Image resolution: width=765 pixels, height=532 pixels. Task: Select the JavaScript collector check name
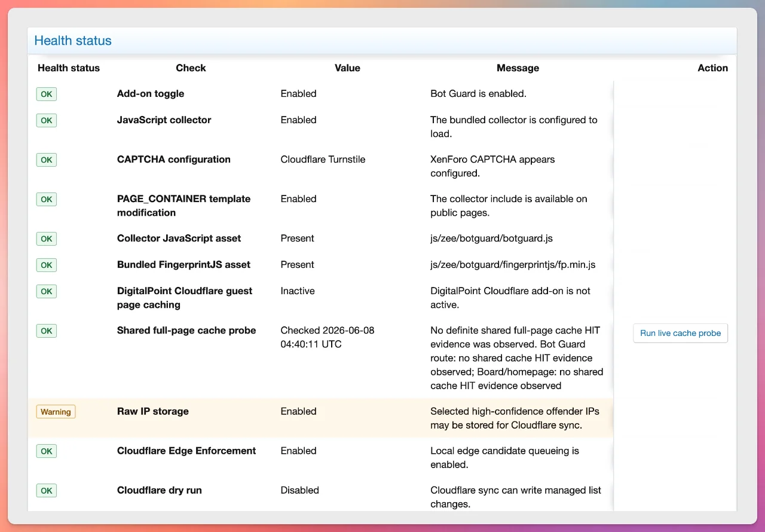point(164,120)
